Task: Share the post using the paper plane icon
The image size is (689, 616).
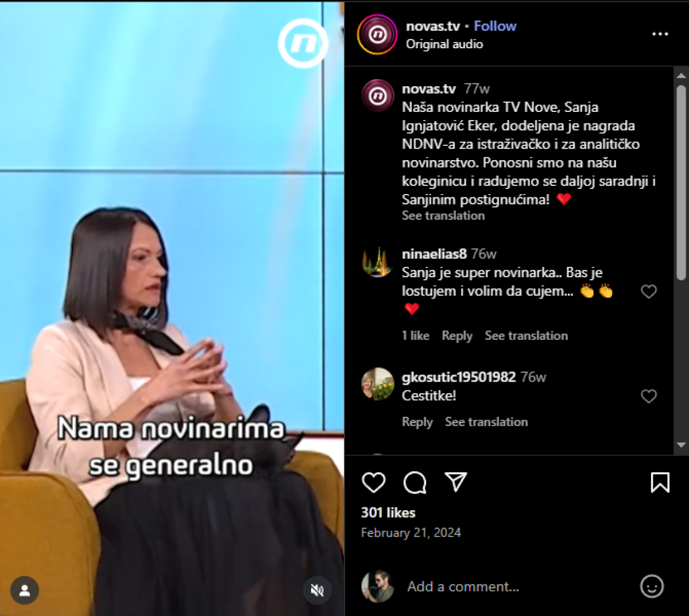Action: point(456,482)
